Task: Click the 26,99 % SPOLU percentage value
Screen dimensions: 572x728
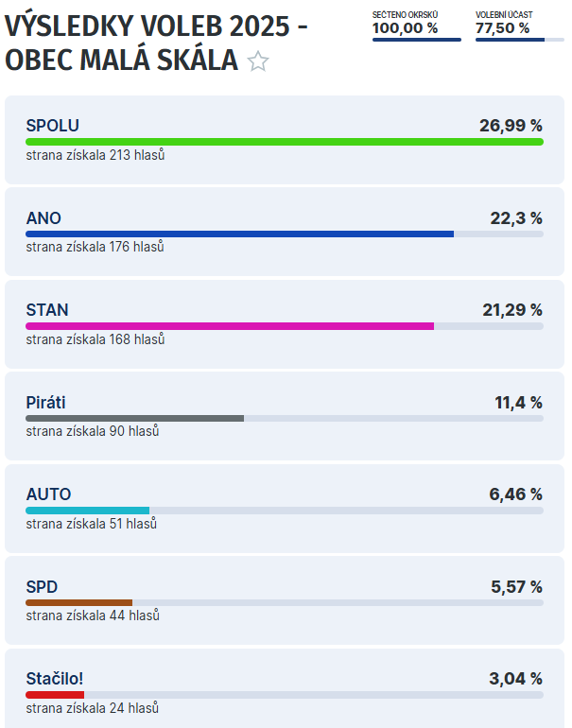Action: pos(511,126)
